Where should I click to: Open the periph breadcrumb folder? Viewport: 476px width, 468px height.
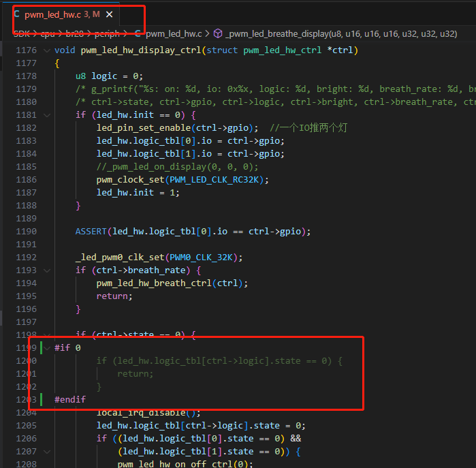point(107,33)
